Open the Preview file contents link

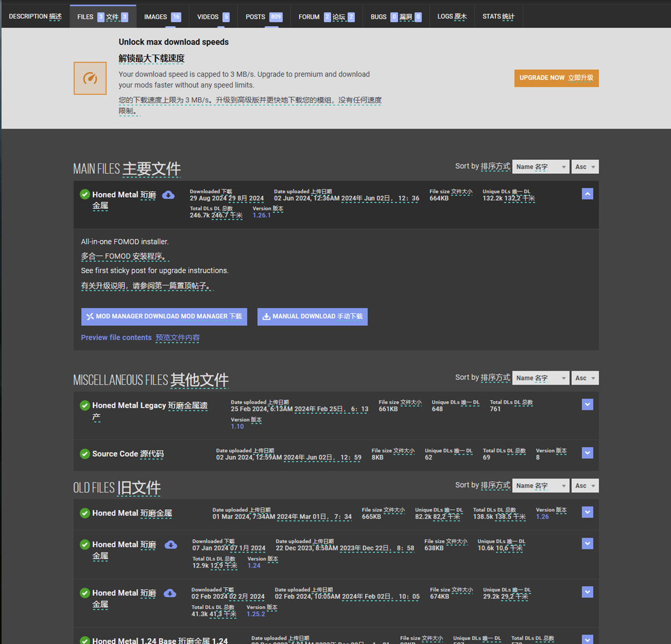click(x=116, y=337)
